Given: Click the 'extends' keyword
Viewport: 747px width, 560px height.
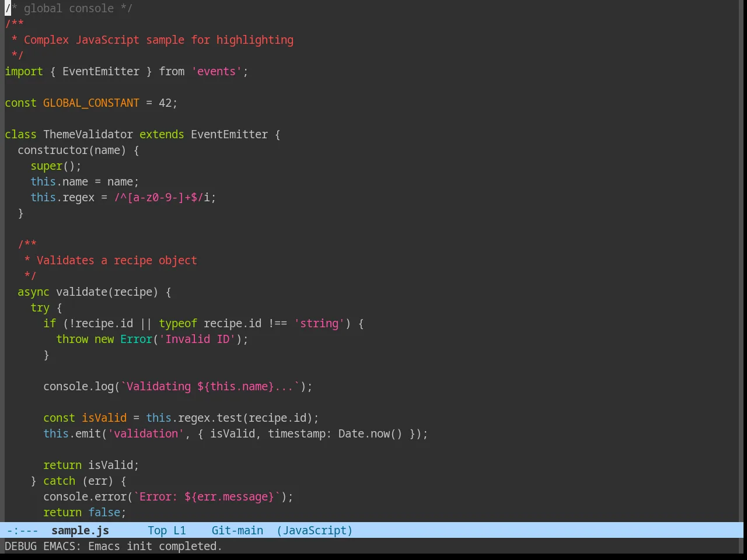Looking at the screenshot, I should [162, 134].
